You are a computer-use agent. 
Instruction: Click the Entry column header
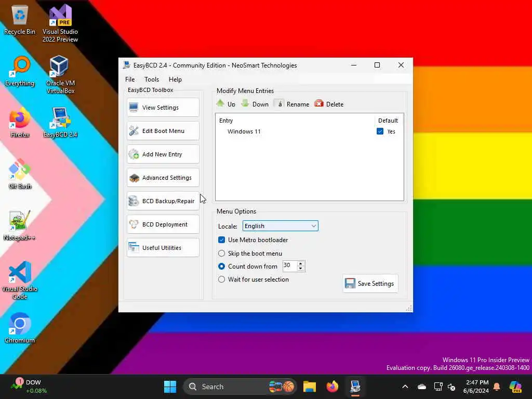226,121
